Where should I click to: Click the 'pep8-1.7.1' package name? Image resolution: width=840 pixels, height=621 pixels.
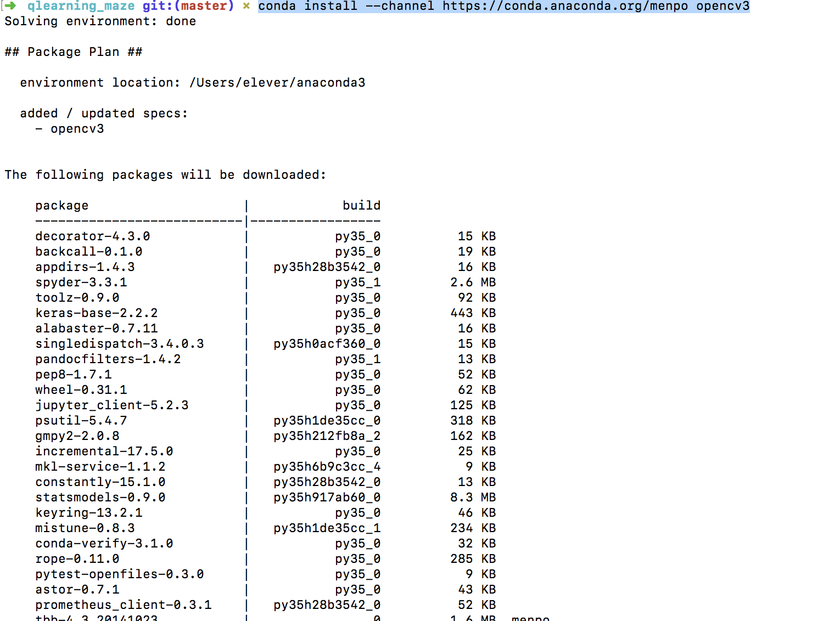[x=74, y=375]
